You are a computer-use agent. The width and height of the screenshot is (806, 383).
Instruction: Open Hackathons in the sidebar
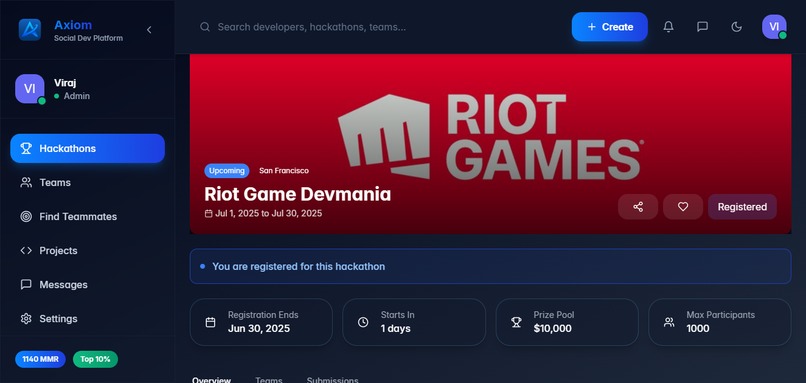coord(87,149)
